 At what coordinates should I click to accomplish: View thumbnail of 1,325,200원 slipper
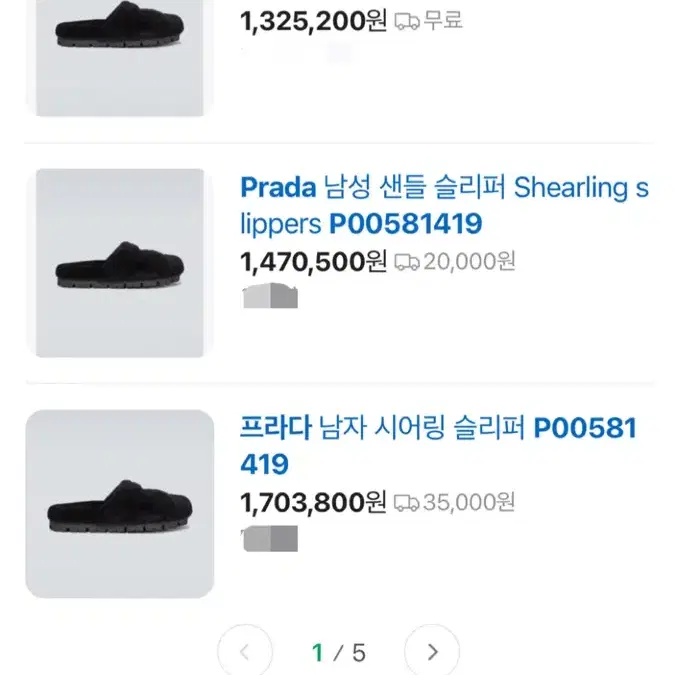120,58
